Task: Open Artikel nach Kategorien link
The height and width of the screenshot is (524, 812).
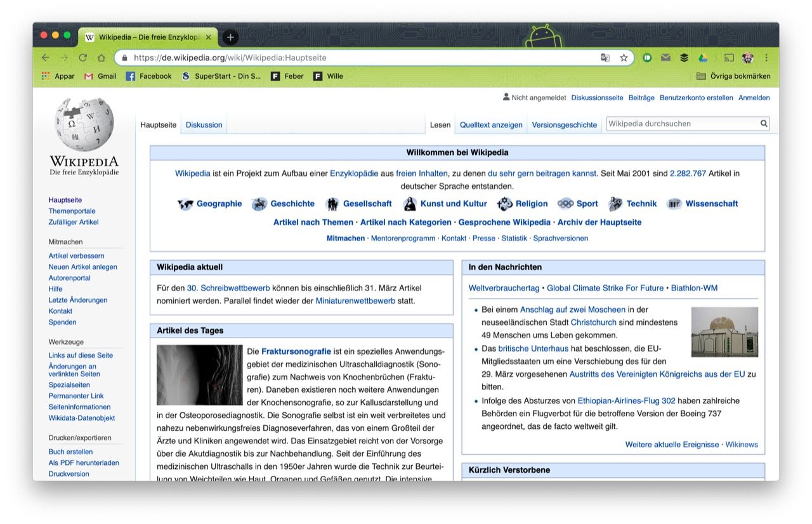Action: pyautogui.click(x=406, y=222)
